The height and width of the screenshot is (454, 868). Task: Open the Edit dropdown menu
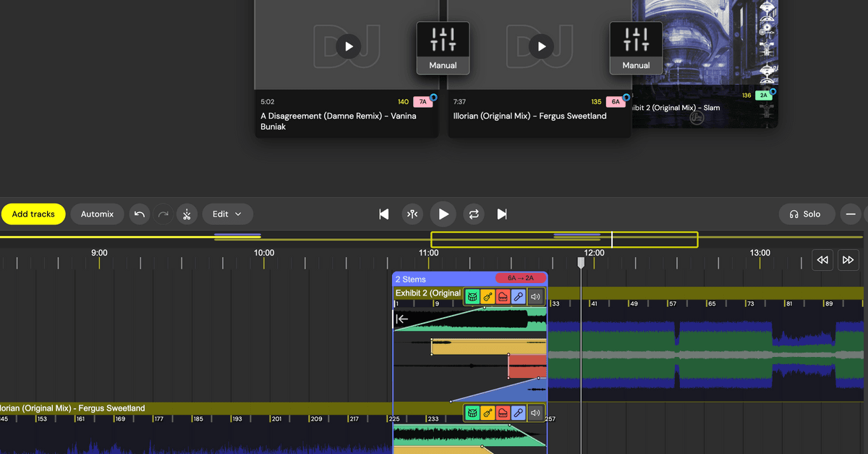coord(227,214)
